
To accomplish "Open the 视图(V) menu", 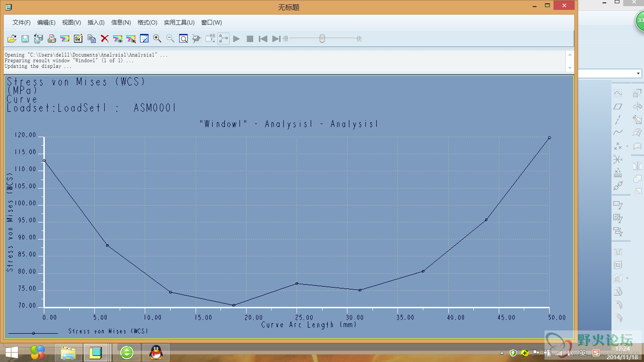I will click(72, 22).
